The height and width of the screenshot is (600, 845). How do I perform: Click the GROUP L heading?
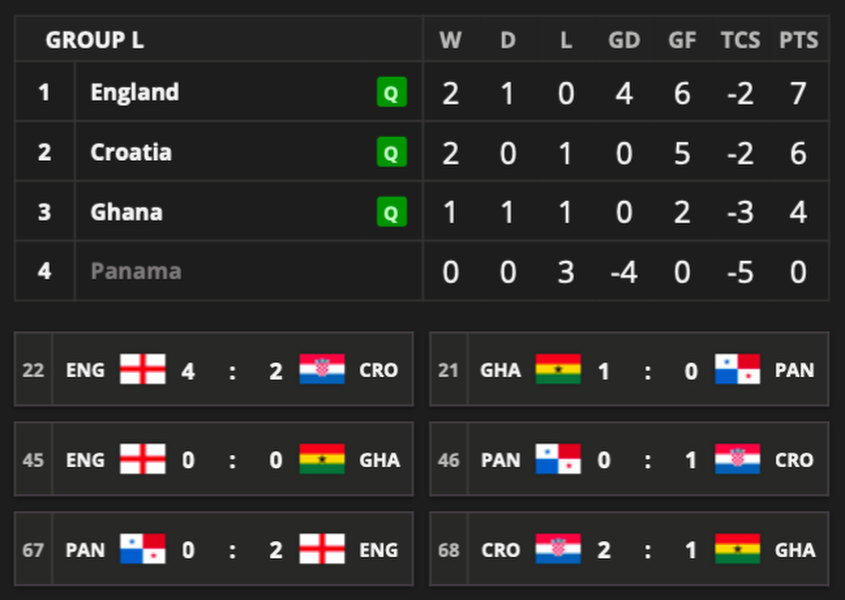95,40
